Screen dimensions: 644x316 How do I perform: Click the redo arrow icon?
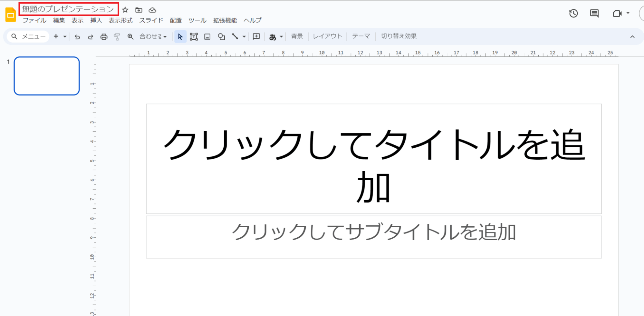91,37
